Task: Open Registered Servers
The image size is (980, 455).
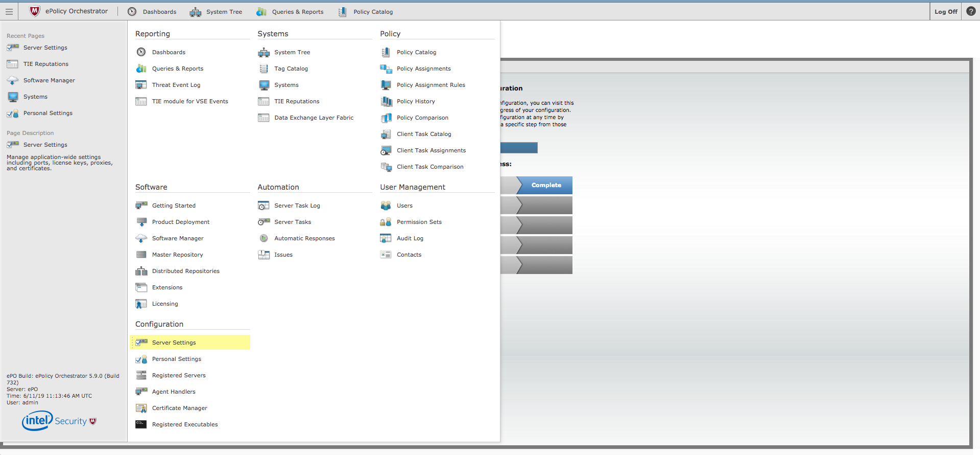Action: 179,375
